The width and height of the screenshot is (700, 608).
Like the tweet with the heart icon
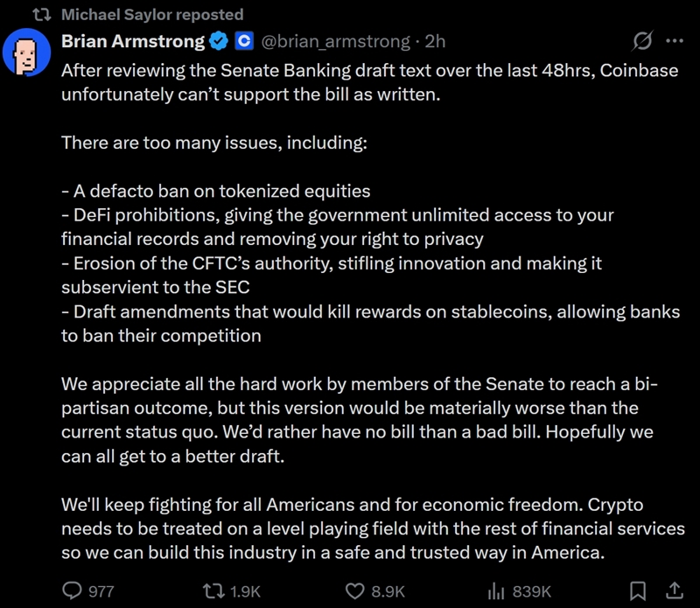354,591
